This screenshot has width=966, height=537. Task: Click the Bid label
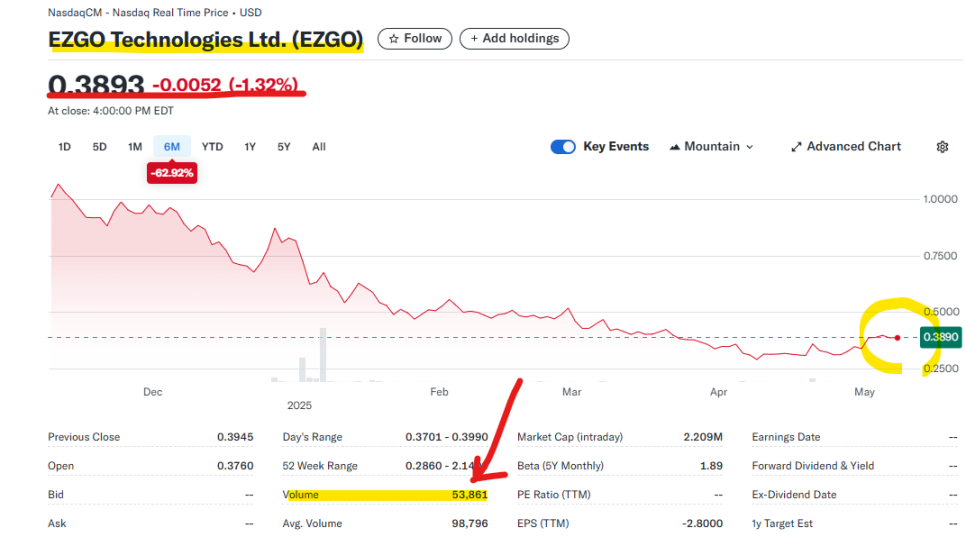coord(55,495)
